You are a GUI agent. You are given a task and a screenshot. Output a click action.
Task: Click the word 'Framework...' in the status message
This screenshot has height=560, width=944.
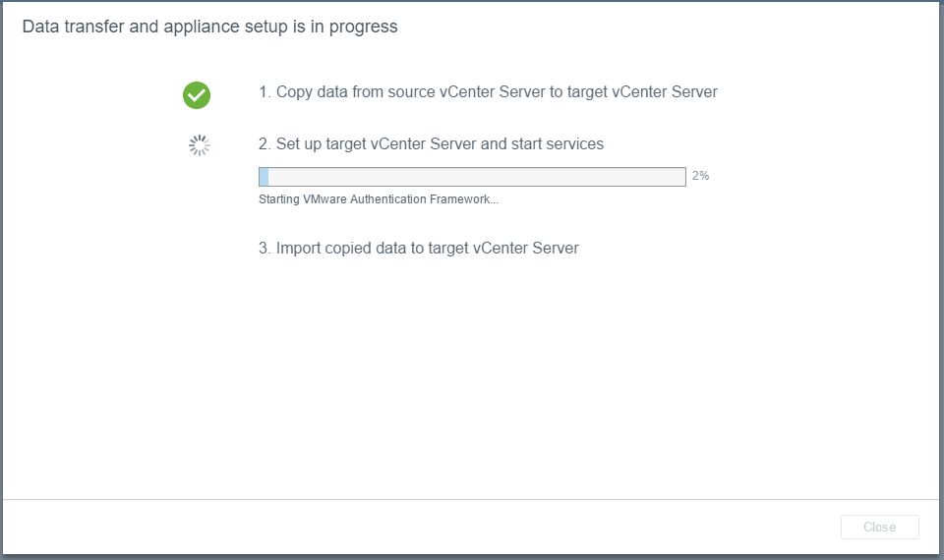[464, 199]
